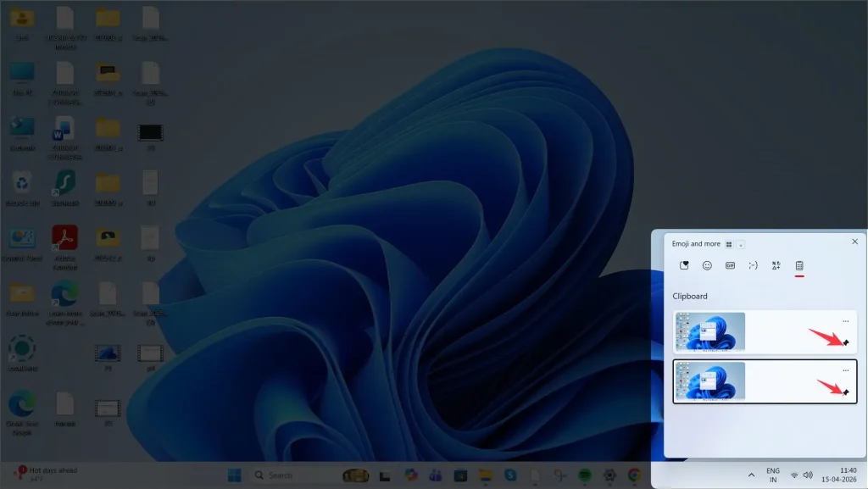Open more options for the first clipboard item
868x489 pixels.
(845, 321)
